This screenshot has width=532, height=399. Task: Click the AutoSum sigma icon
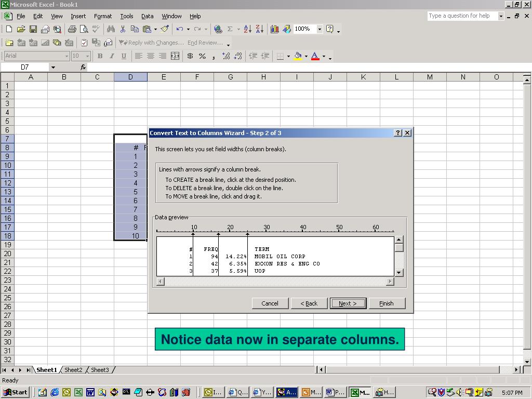pyautogui.click(x=230, y=29)
